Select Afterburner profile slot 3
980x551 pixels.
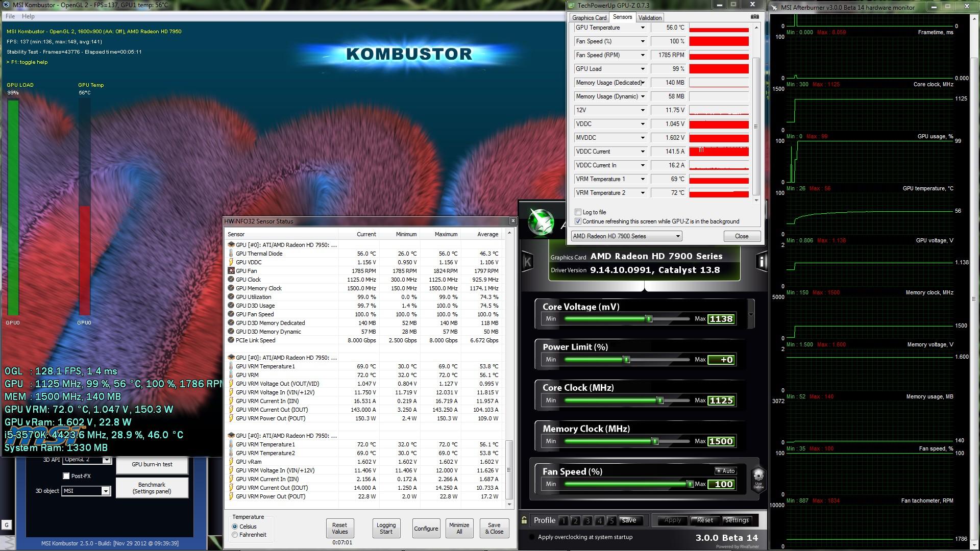[x=588, y=520]
